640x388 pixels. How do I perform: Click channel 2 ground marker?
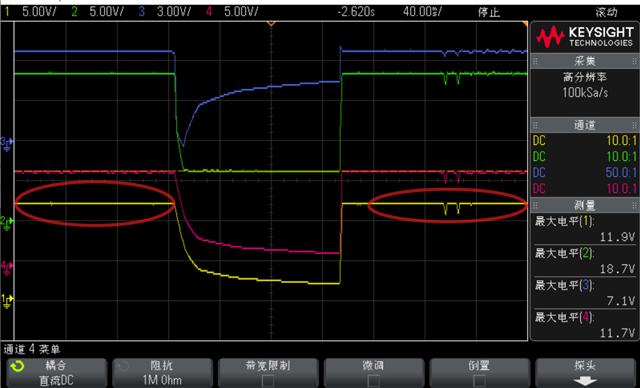(7, 223)
